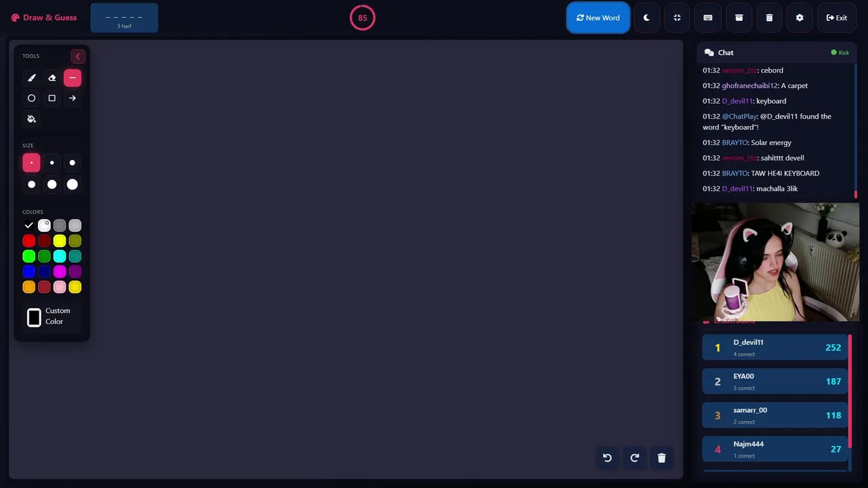The image size is (868, 488).
Task: Undo the last canvas stroke
Action: point(608,458)
